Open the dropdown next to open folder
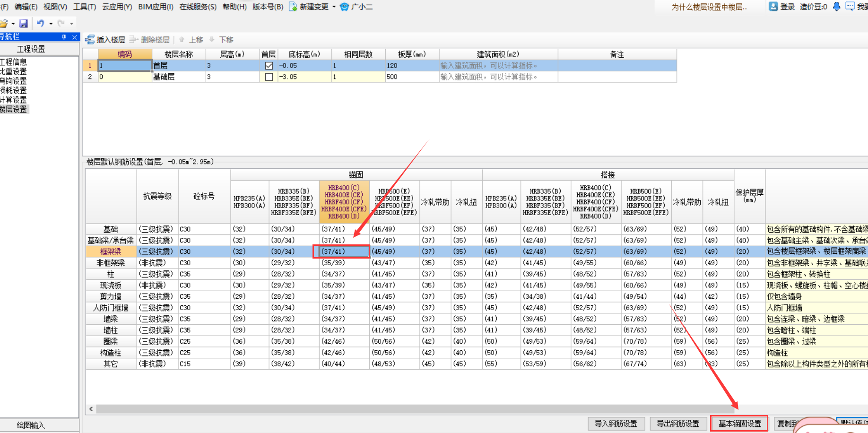This screenshot has width=868, height=433. point(13,23)
